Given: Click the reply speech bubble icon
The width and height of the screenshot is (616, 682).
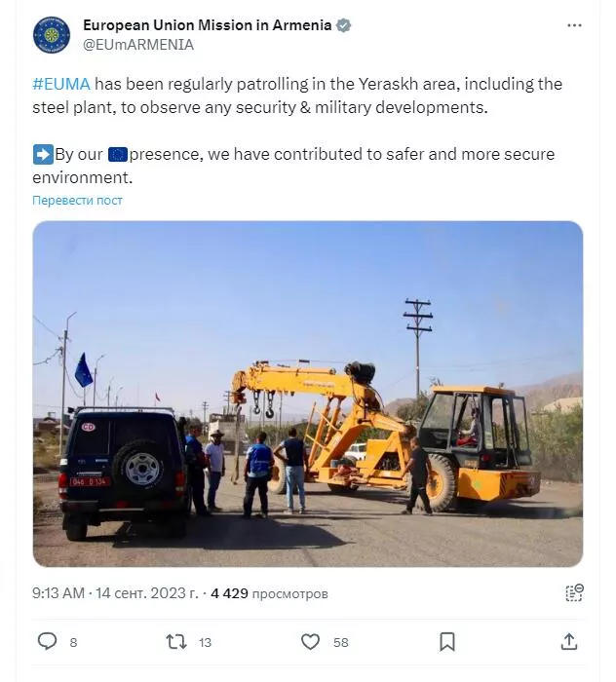Looking at the screenshot, I should (x=47, y=641).
